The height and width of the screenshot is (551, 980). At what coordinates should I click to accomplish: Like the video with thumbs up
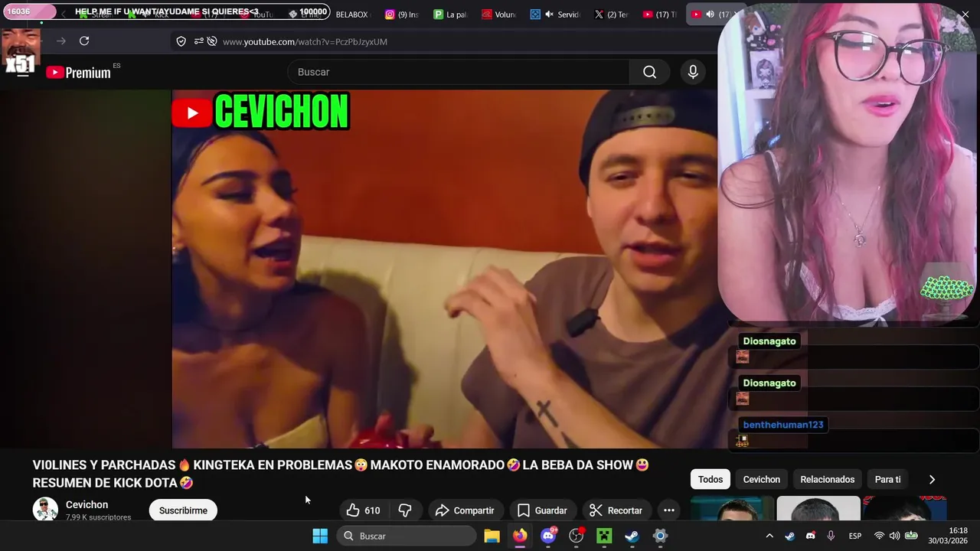pos(364,510)
